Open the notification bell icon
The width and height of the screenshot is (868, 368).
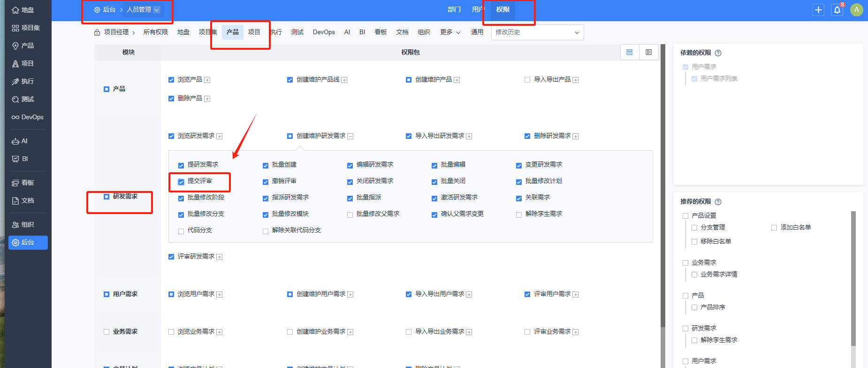tap(837, 10)
